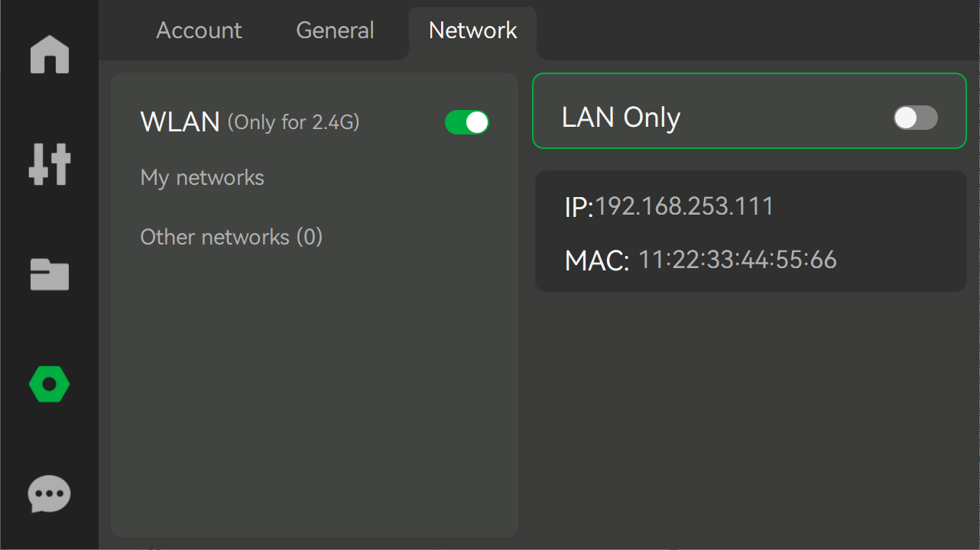The width and height of the screenshot is (980, 550).
Task: Click the IP label text
Action: click(x=579, y=207)
